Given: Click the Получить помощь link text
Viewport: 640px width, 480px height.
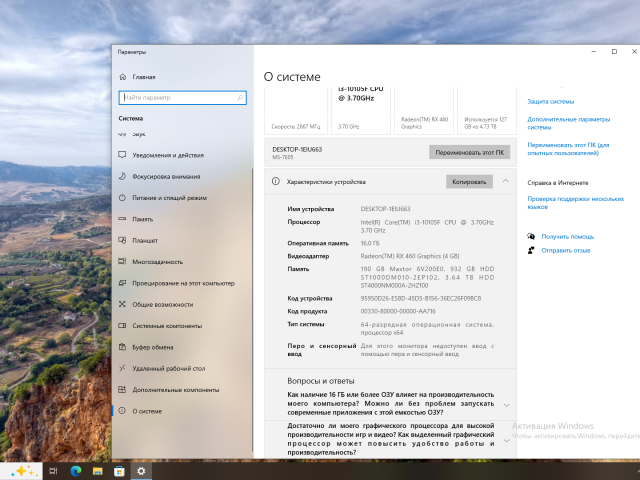Looking at the screenshot, I should 567,236.
